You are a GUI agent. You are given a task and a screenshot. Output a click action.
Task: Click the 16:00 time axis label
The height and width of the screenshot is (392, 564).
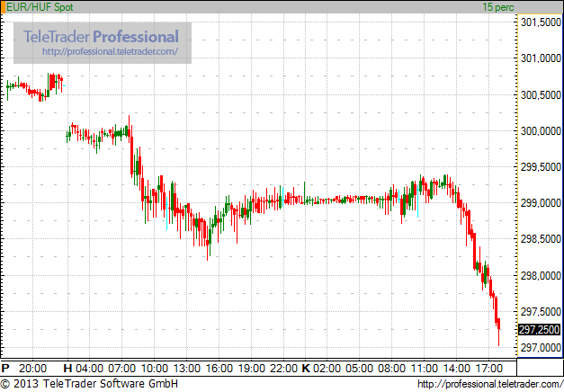click(219, 369)
